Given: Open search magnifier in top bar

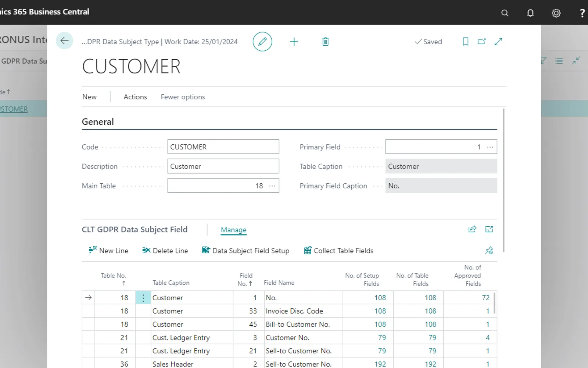Looking at the screenshot, I should pos(505,13).
